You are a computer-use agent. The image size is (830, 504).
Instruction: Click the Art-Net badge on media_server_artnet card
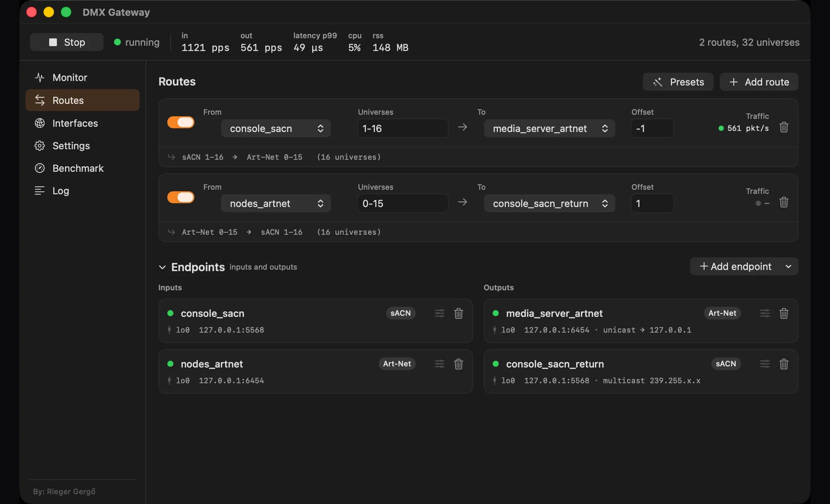click(722, 313)
